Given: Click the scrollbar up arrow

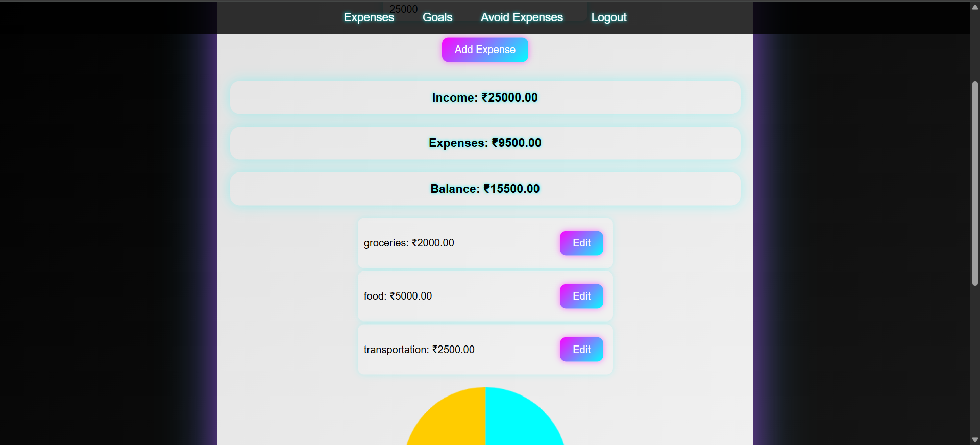Looking at the screenshot, I should click(x=975, y=7).
